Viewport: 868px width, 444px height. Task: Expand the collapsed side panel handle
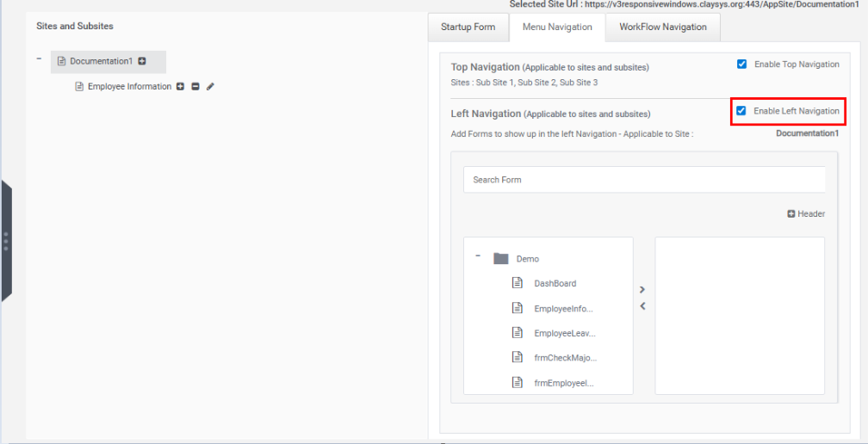click(6, 241)
